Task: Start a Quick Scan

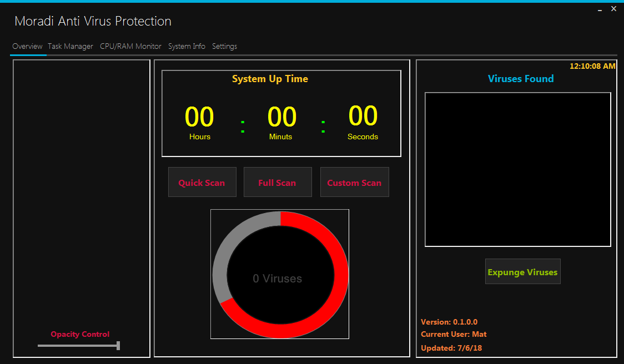Action: tap(202, 182)
